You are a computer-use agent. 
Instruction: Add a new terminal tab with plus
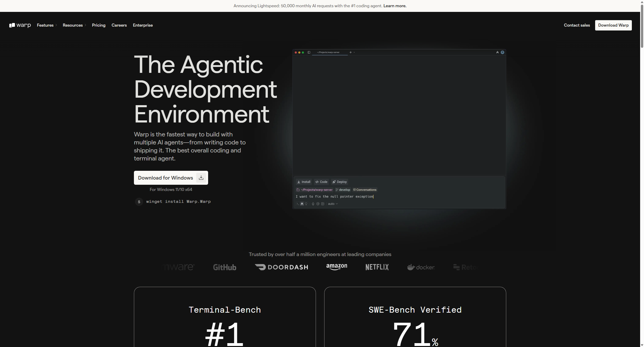tap(351, 52)
